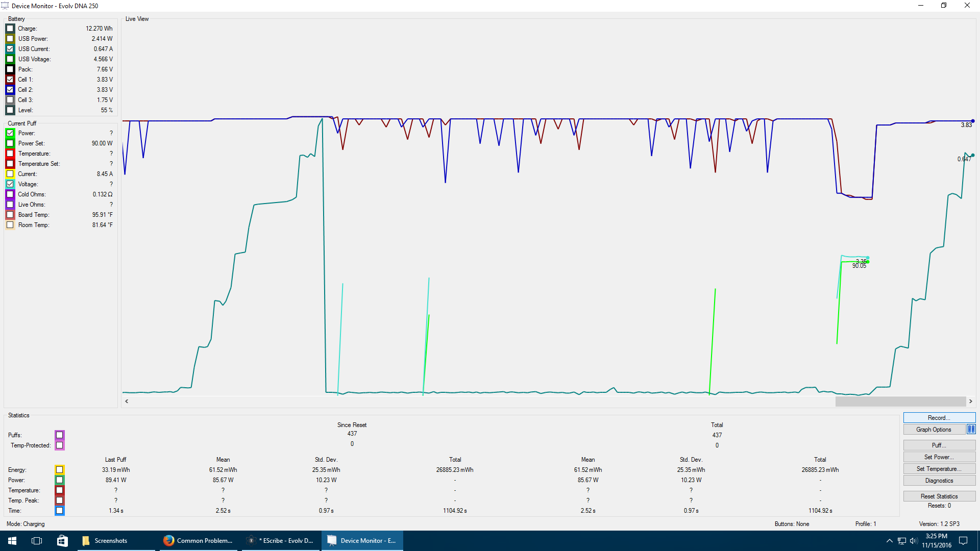Viewport: 980px width, 551px height.
Task: Click the graph's horizontal scrollbar thumb
Action: tap(900, 402)
